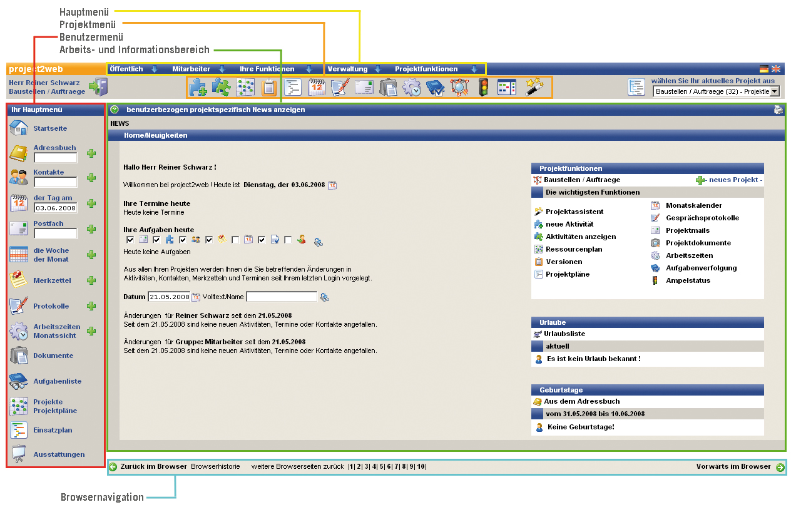Viewport: 791px width, 532px height.
Task: Open the Mitarbeiter menu
Action: [191, 69]
